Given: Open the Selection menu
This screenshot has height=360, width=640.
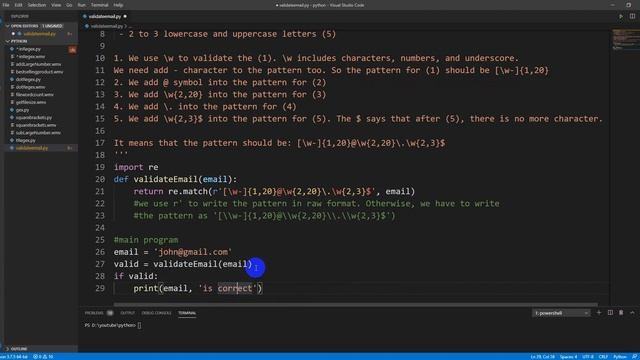Looking at the screenshot, I should (37, 5).
